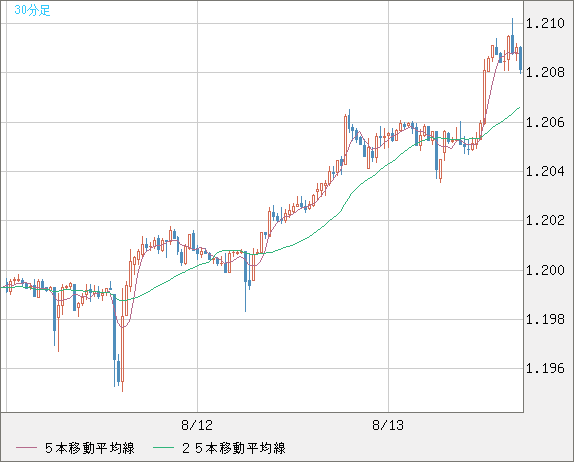Select the 1.206 price axis label

(x=545, y=122)
